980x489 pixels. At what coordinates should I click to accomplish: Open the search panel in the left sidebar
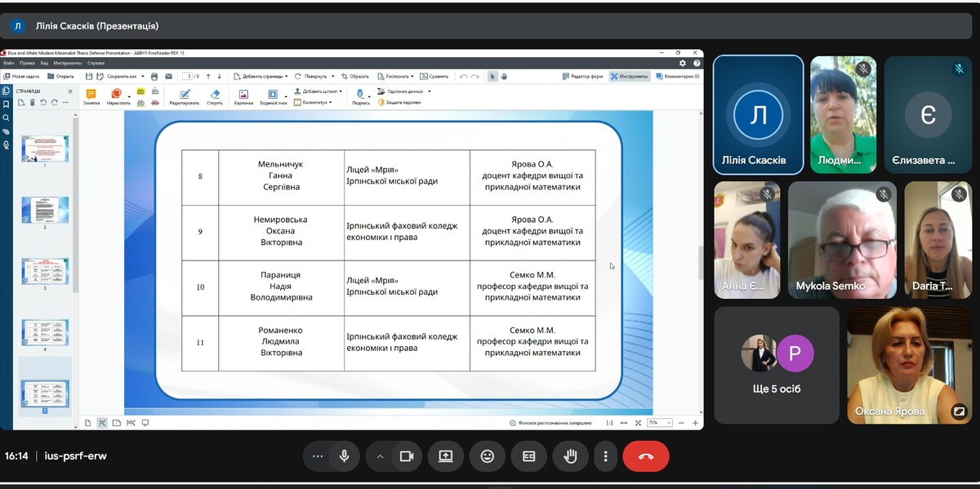click(x=7, y=118)
